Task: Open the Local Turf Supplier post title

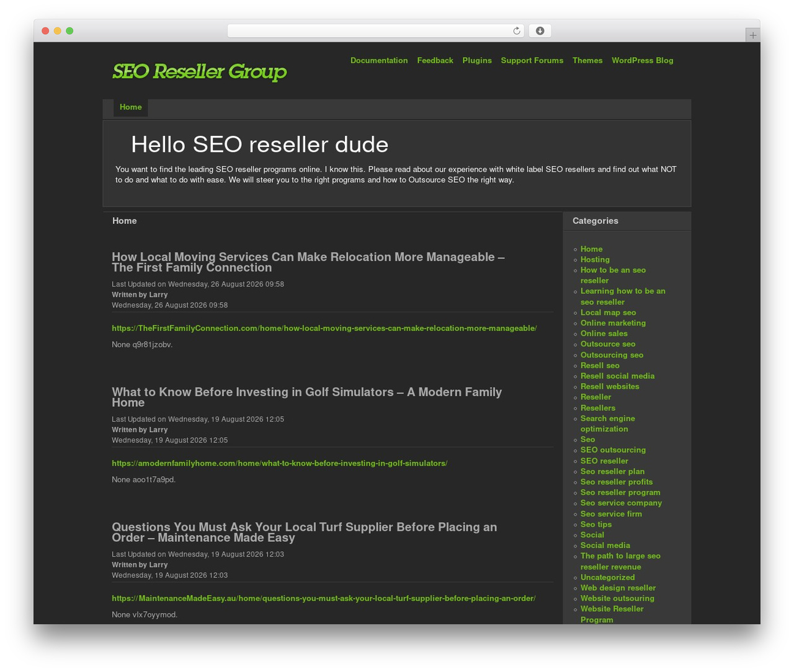Action: click(x=305, y=533)
